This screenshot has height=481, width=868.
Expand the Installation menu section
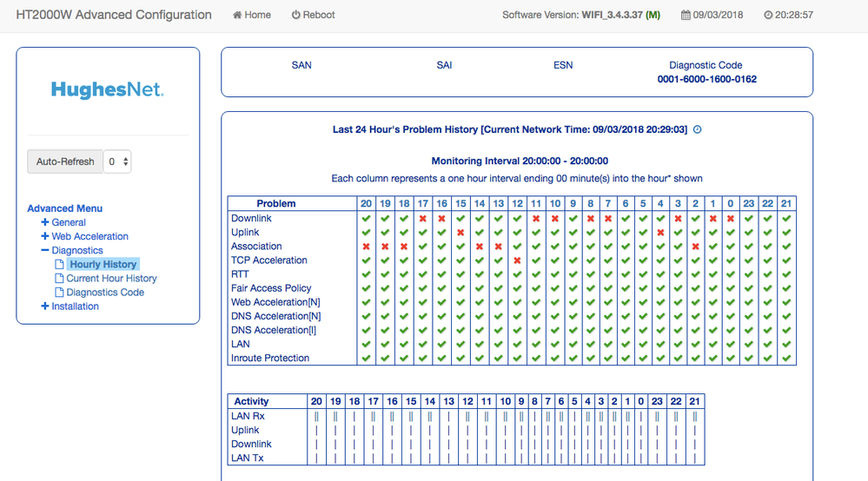(45, 306)
